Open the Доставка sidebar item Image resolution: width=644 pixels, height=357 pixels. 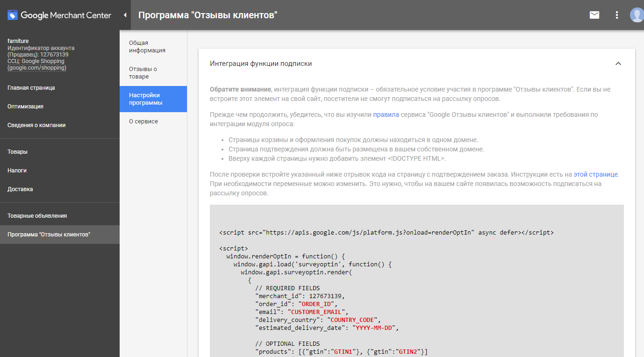(x=20, y=189)
